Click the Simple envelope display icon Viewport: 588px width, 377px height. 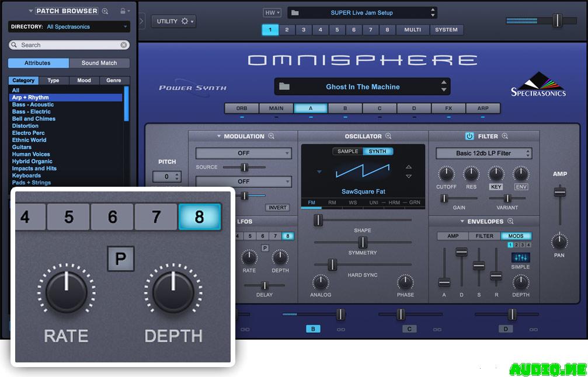[x=520, y=257]
